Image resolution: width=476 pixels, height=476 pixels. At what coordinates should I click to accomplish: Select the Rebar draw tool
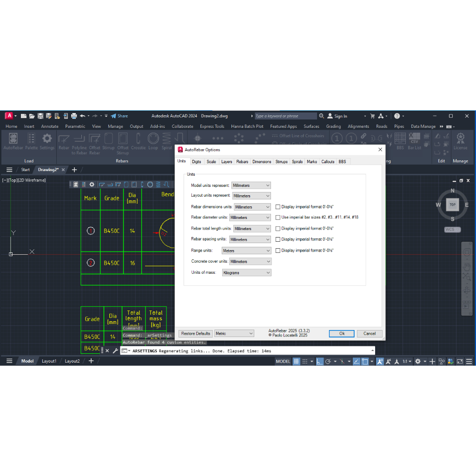pyautogui.click(x=64, y=141)
